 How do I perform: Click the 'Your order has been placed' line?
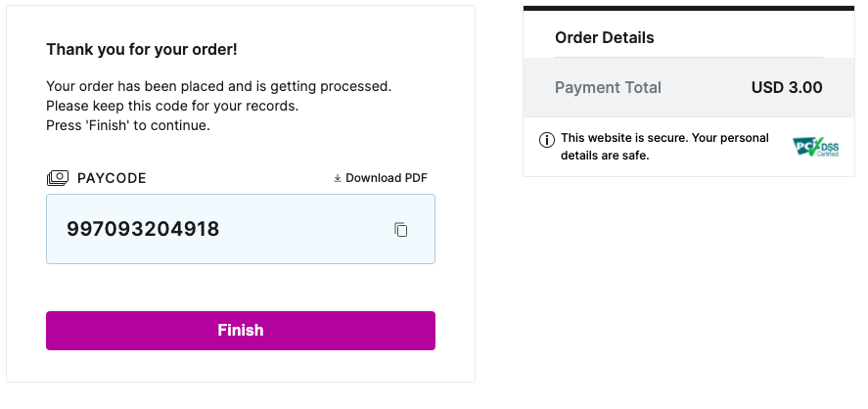(218, 86)
